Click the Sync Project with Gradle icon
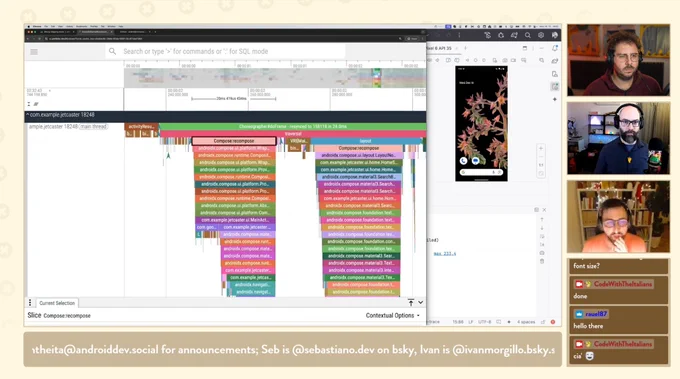The height and width of the screenshot is (379, 680). (514, 36)
